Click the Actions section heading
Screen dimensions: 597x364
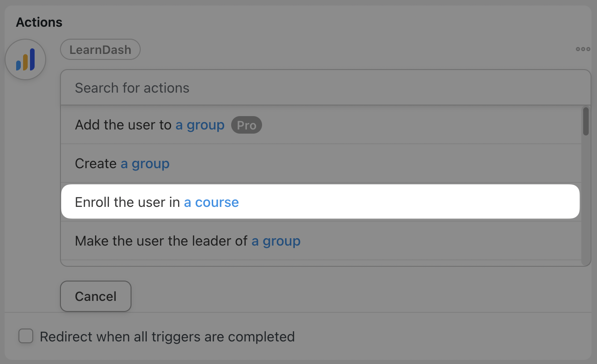pyautogui.click(x=39, y=22)
